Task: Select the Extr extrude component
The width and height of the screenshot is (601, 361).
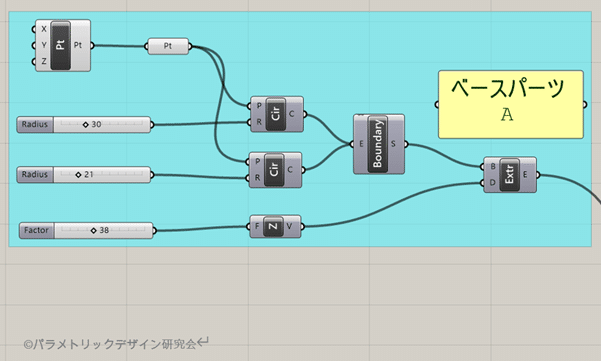Action: pyautogui.click(x=510, y=175)
